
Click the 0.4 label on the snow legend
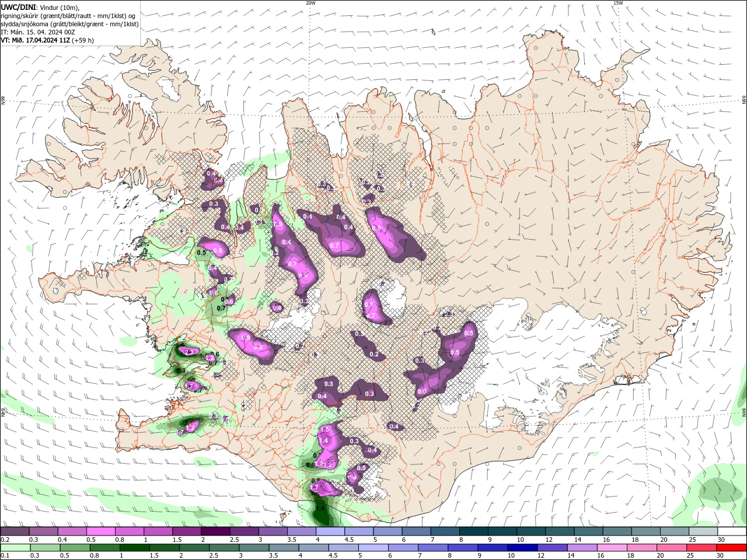[62, 540]
